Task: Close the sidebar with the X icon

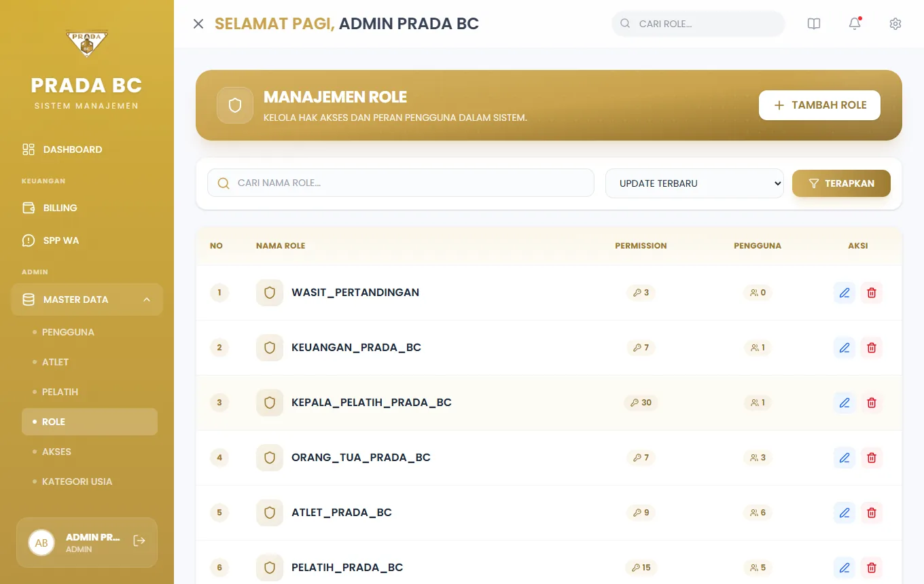Action: tap(198, 24)
